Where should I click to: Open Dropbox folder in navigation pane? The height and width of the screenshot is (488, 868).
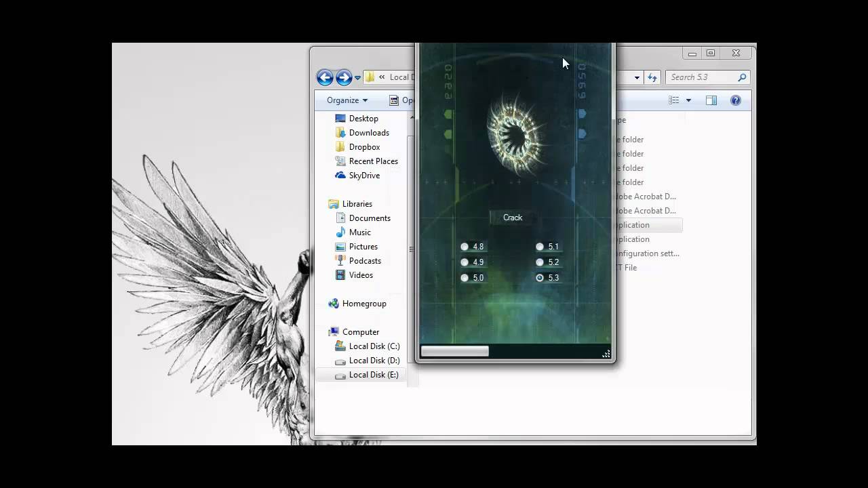click(x=364, y=147)
